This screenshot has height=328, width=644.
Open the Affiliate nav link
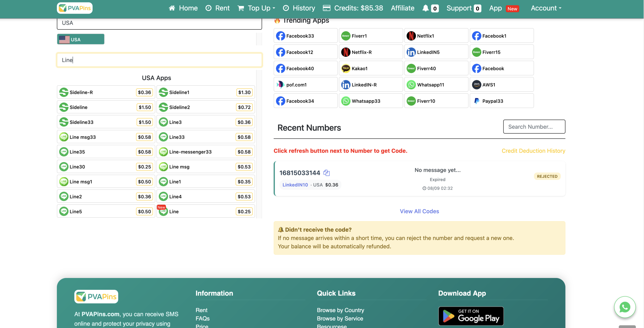coord(403,8)
